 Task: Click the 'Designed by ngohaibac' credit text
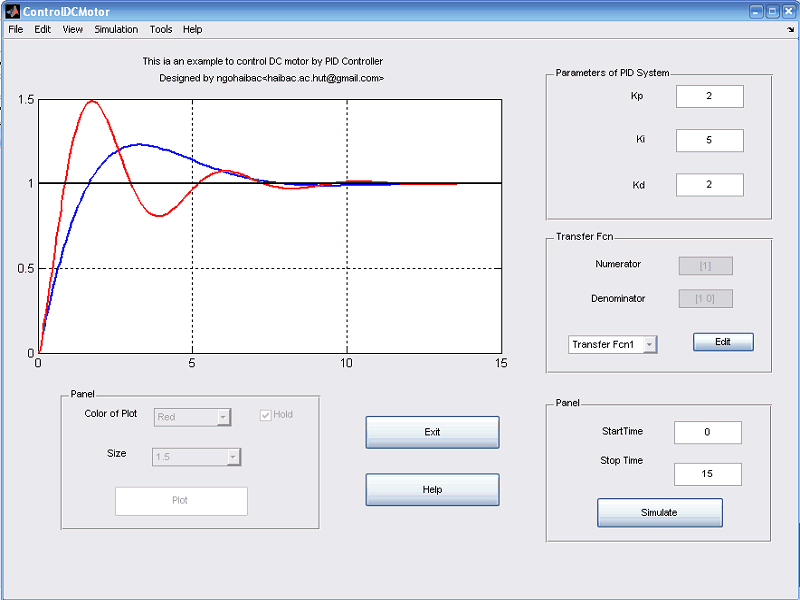coord(271,79)
